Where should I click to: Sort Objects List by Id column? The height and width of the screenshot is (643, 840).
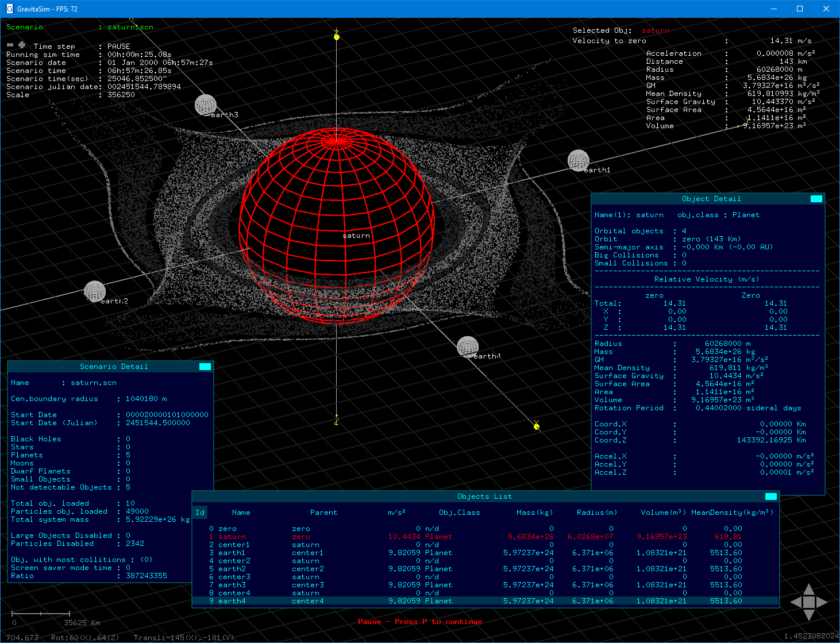click(x=200, y=513)
